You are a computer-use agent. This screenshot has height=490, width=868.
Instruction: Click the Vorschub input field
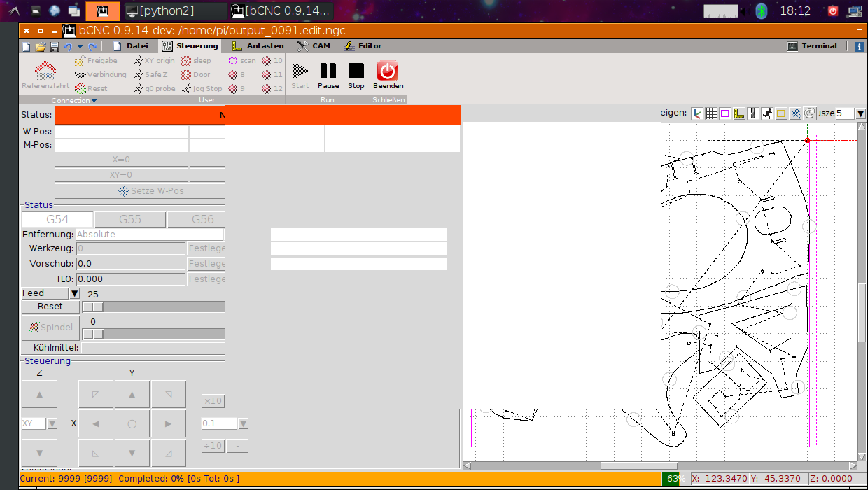click(130, 264)
